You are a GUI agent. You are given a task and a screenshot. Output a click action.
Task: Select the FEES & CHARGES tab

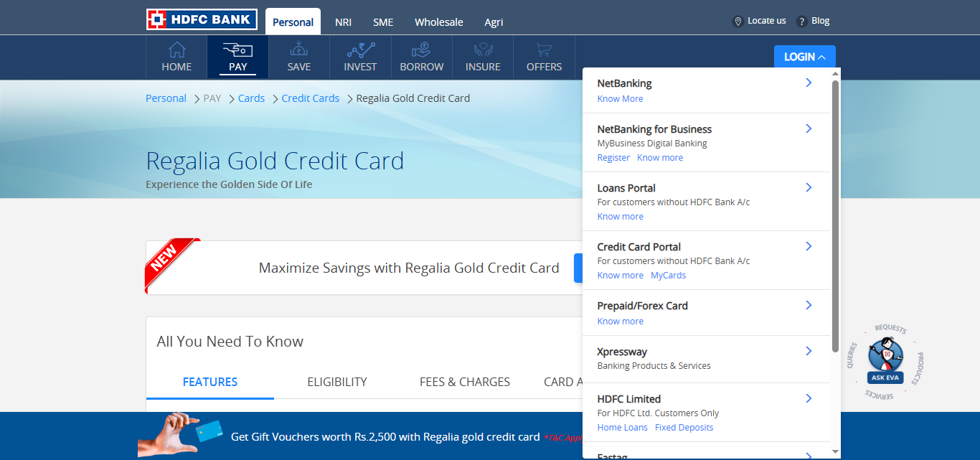[x=465, y=382]
